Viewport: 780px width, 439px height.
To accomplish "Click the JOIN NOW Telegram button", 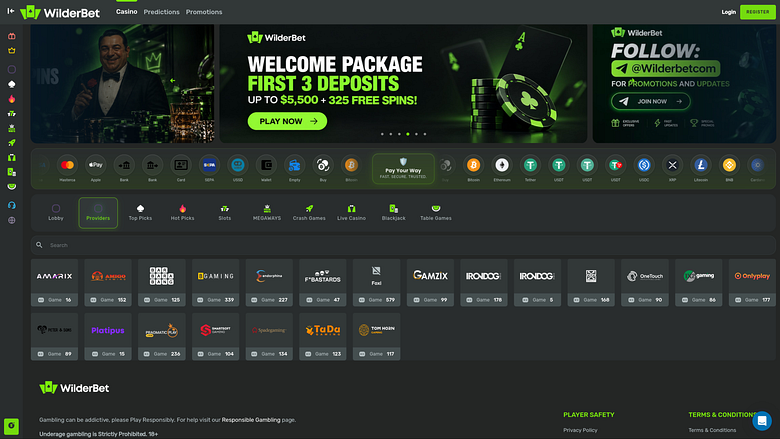I will [651, 101].
